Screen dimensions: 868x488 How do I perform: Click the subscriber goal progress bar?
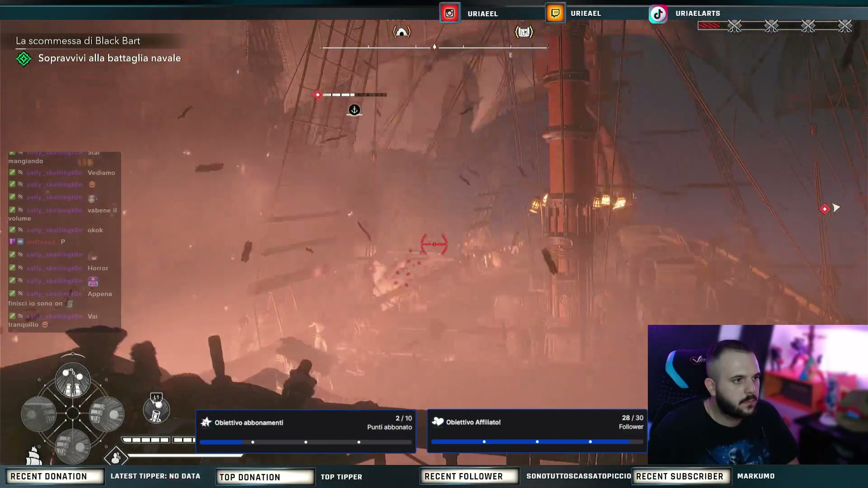click(306, 442)
